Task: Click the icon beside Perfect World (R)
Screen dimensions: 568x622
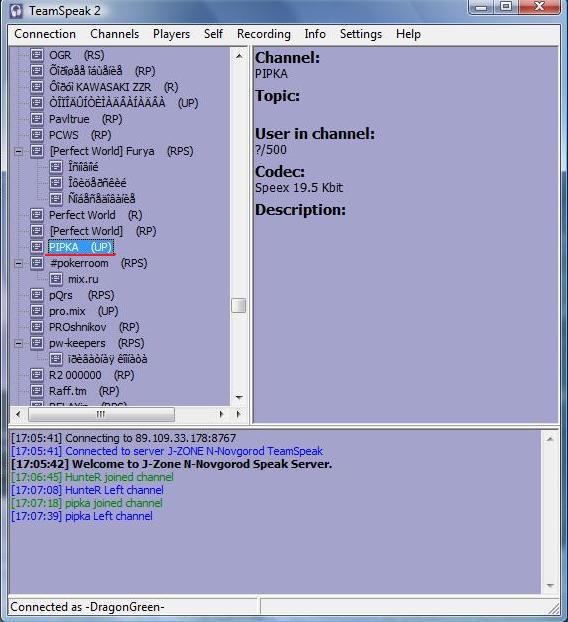Action: pos(37,215)
